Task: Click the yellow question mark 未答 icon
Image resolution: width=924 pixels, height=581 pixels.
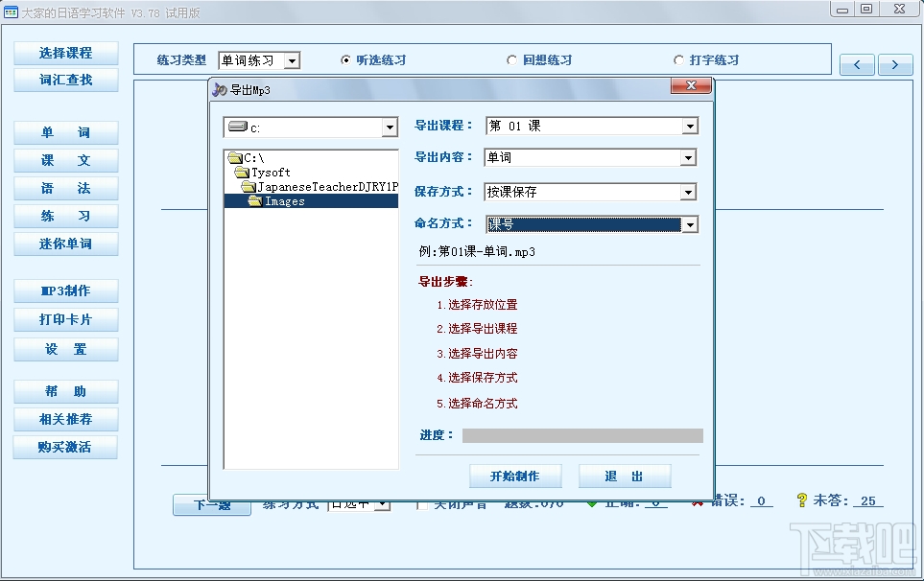Action: (801, 500)
